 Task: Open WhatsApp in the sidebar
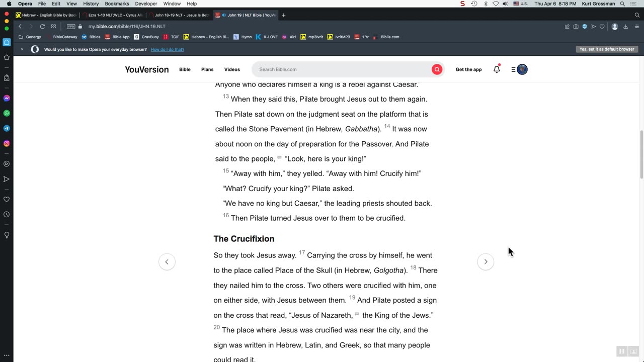[x=7, y=113]
